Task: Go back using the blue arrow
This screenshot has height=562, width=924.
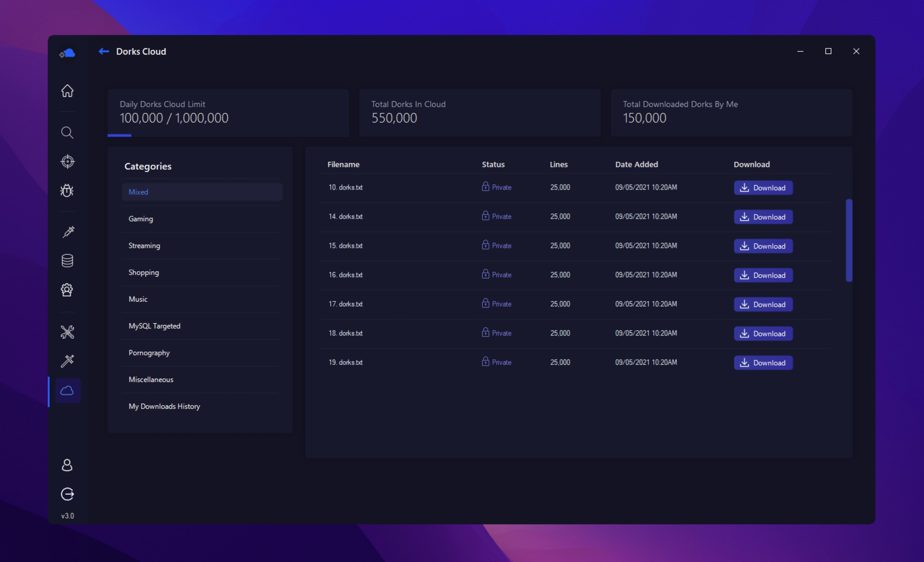Action: tap(104, 51)
